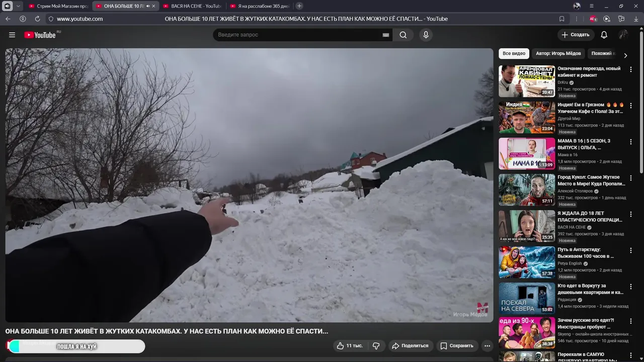This screenshot has width=644, height=362.
Task: Open 'МАМА В 16' video thumbnail
Action: tap(527, 153)
